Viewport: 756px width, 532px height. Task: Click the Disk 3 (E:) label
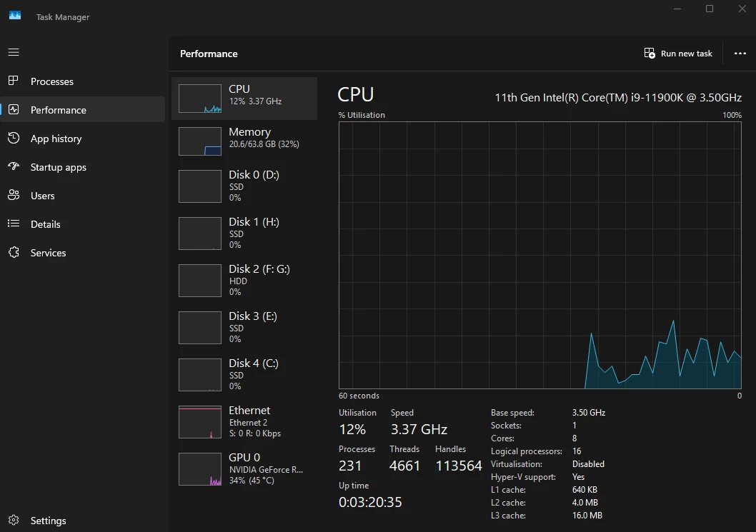pos(253,316)
